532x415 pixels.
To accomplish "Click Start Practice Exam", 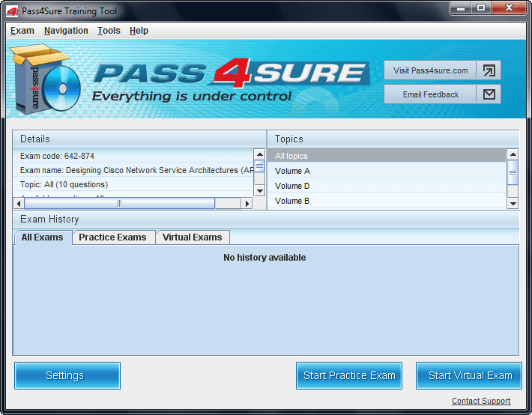I will click(x=349, y=375).
